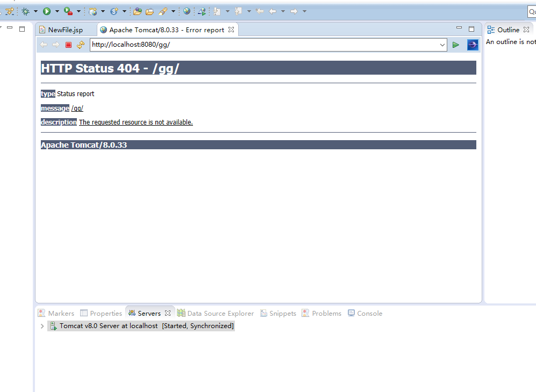Close the Outline view
The image size is (536, 392).
click(526, 30)
